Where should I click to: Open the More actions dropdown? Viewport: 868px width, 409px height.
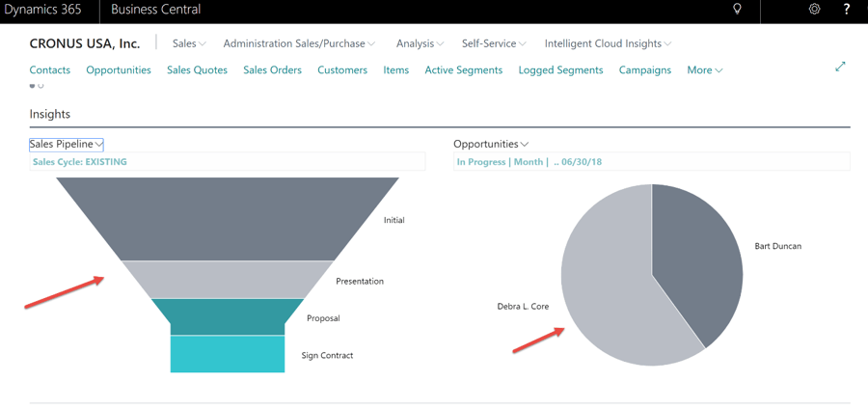pyautogui.click(x=705, y=70)
